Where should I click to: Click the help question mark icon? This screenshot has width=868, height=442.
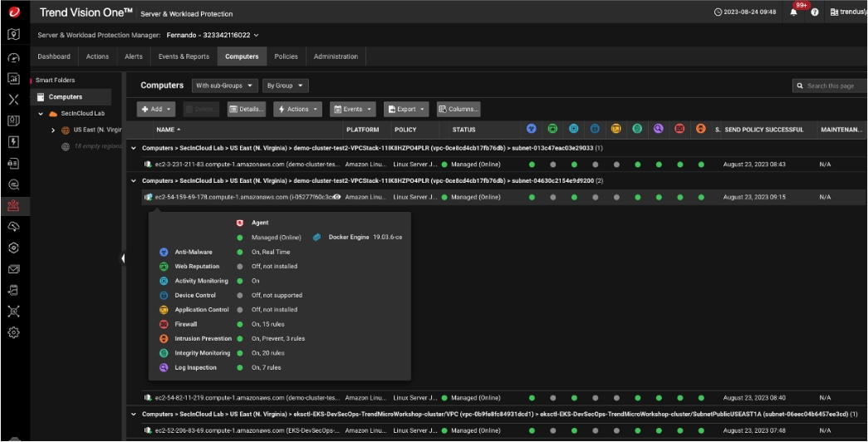coord(815,13)
